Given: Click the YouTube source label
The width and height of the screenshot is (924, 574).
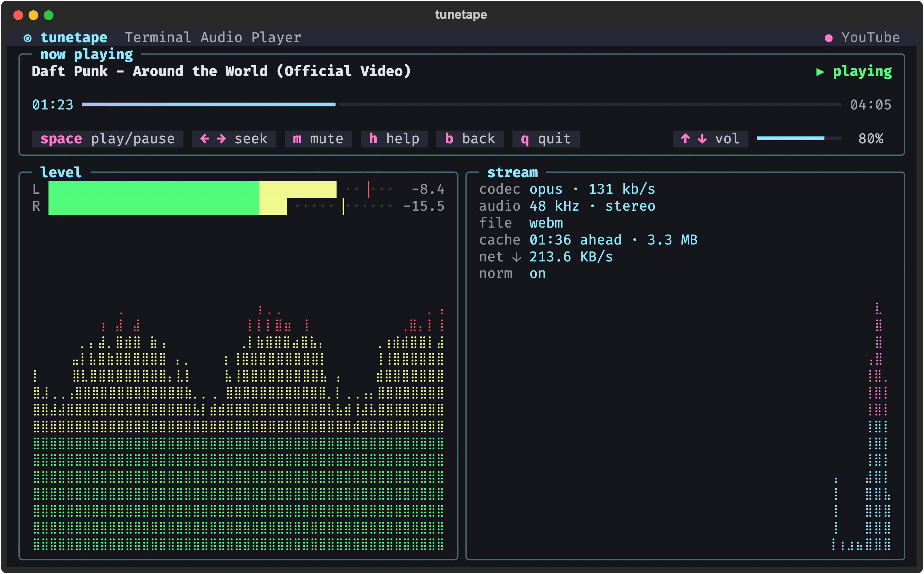Looking at the screenshot, I should 870,38.
